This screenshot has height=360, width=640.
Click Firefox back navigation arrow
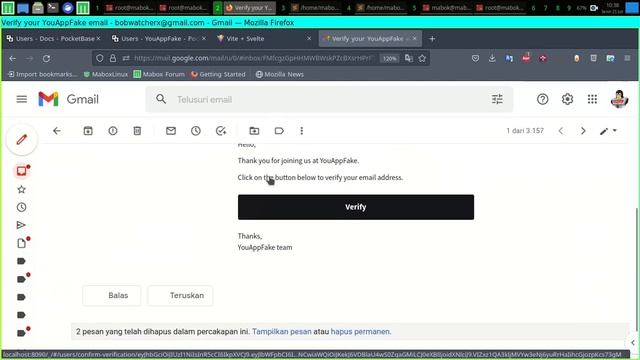tap(12, 58)
